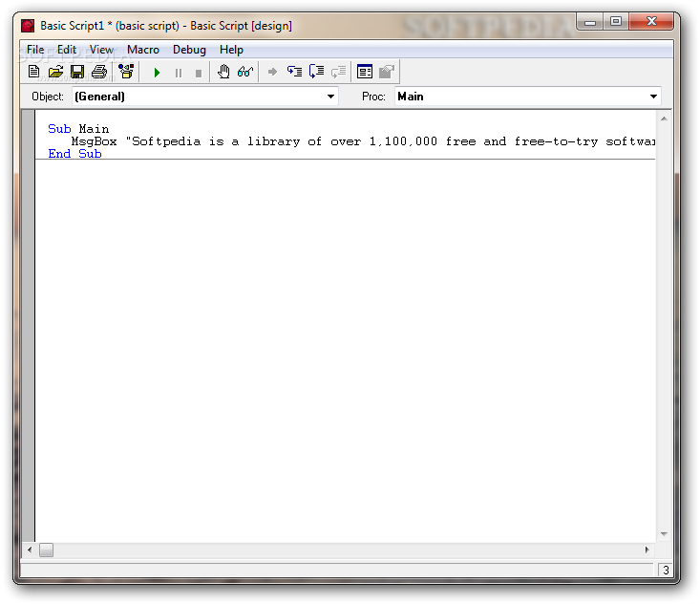700x604 pixels.
Task: Click the grayed edit module properties icon
Action: pyautogui.click(x=386, y=72)
